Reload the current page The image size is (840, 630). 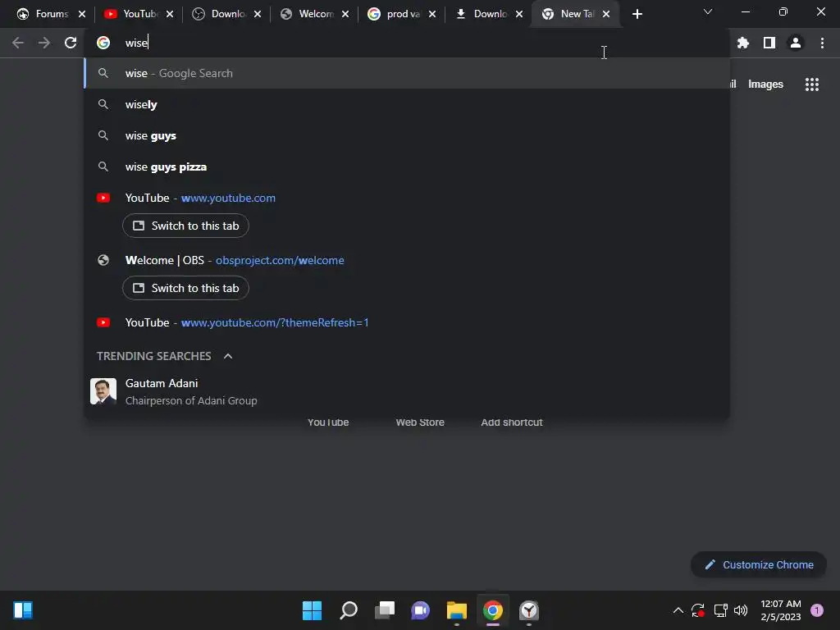click(71, 43)
